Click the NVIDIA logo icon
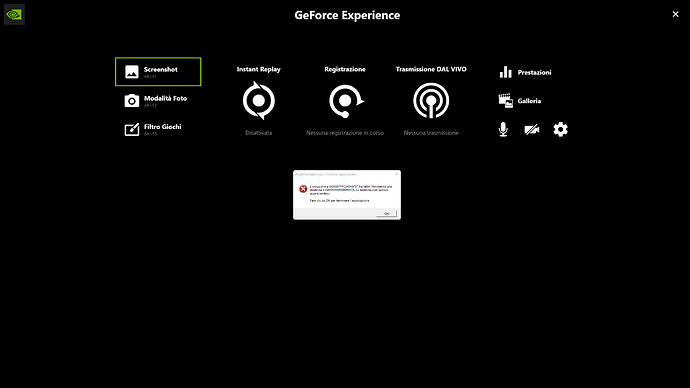This screenshot has height=388, width=690. tap(14, 15)
